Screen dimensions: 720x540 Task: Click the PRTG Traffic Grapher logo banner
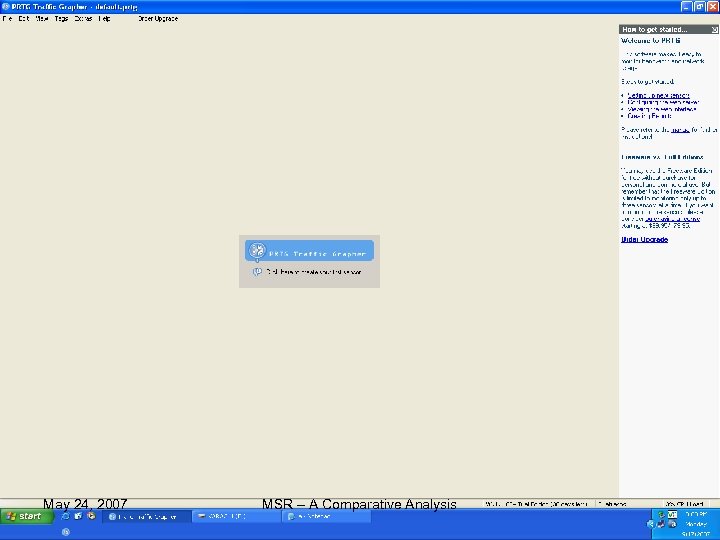coord(309,251)
